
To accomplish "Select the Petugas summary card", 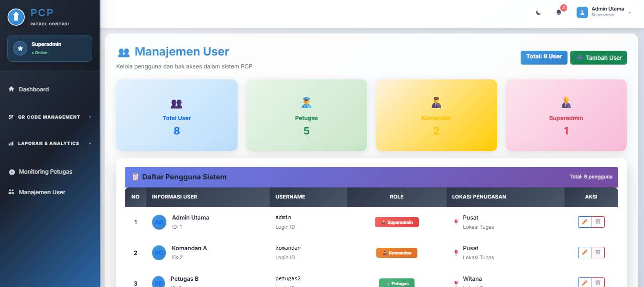I will point(306,115).
